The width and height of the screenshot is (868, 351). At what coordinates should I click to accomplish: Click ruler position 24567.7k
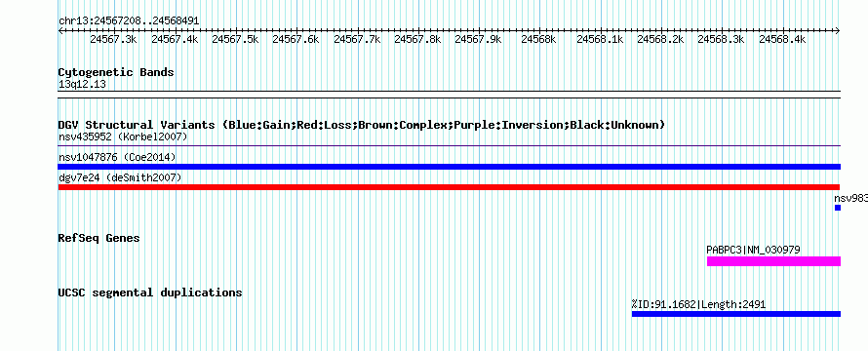click(357, 39)
